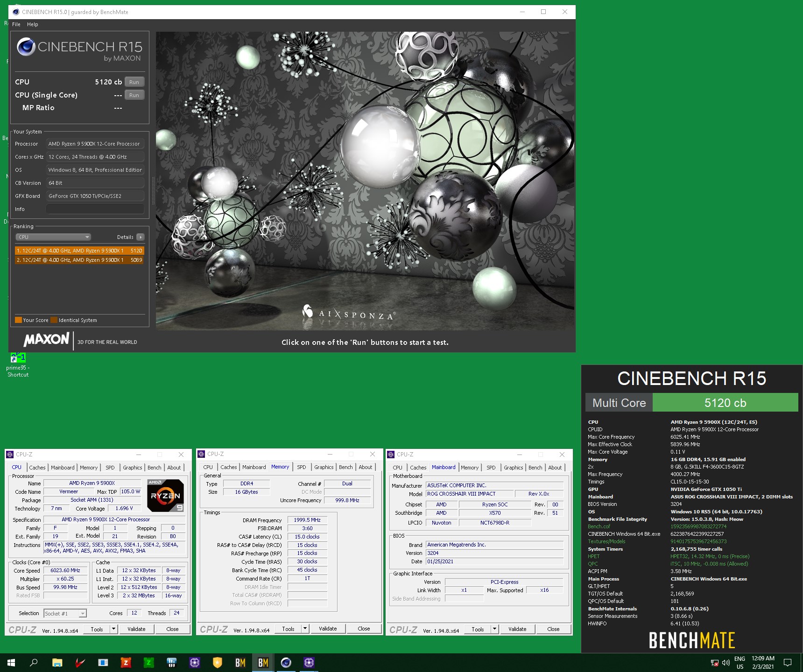Open the volume tray icon

[x=726, y=663]
